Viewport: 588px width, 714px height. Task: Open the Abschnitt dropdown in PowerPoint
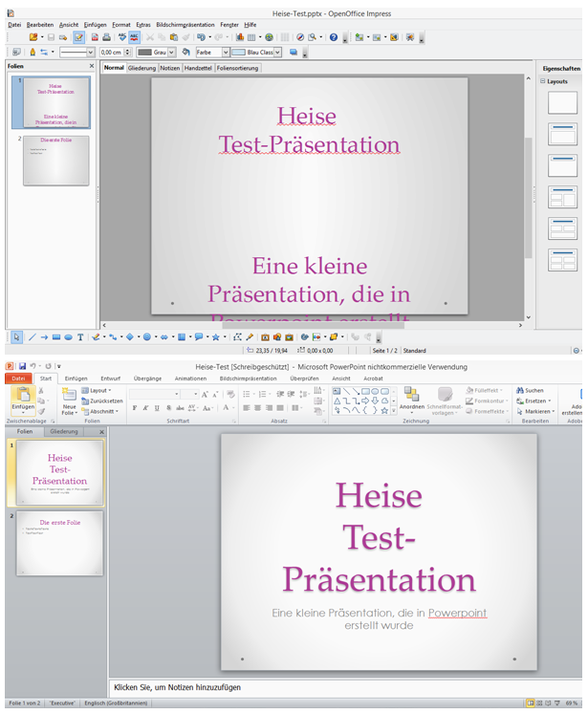pyautogui.click(x=100, y=411)
